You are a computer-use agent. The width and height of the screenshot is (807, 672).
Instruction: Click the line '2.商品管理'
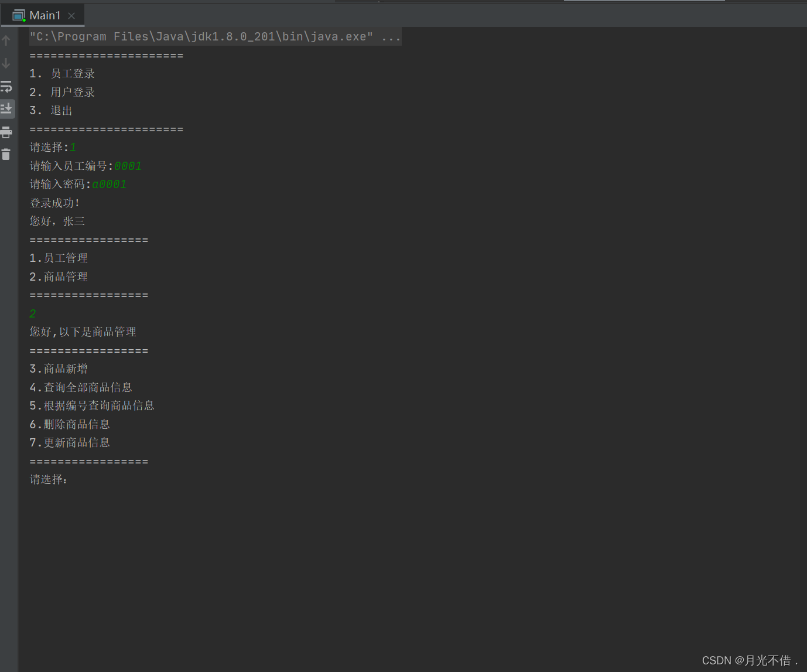point(59,277)
